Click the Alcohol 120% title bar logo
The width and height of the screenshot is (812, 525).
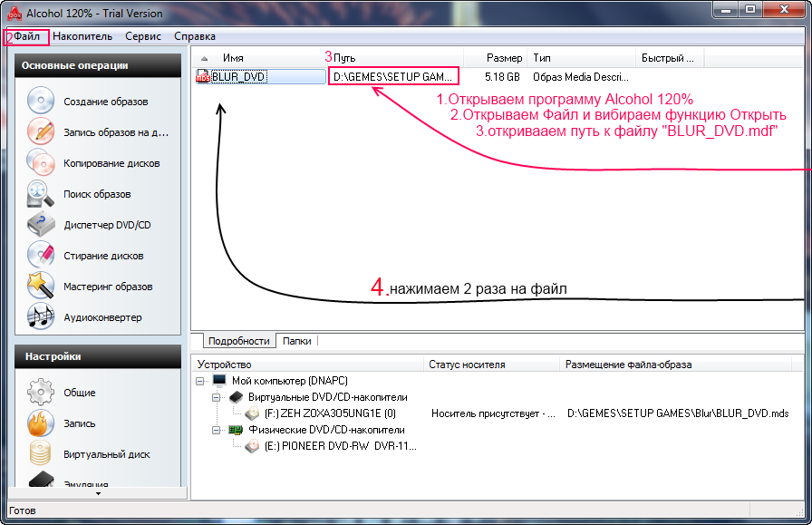[14, 14]
